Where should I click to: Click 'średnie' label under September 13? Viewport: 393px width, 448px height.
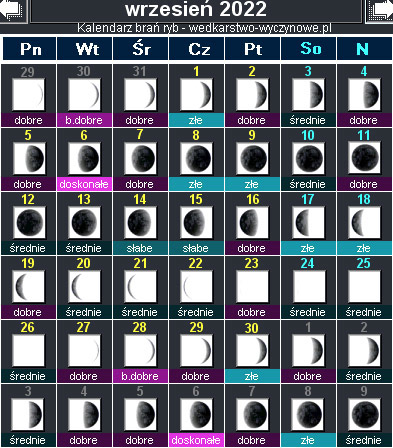[84, 248]
